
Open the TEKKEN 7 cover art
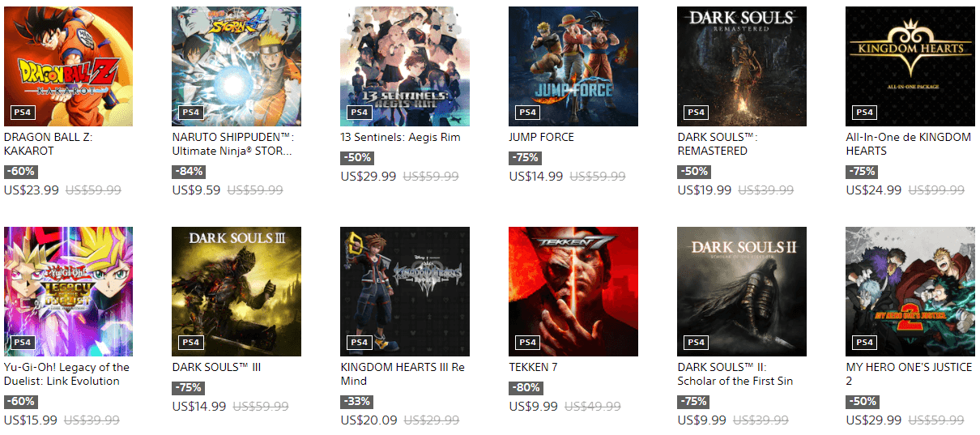tap(573, 292)
